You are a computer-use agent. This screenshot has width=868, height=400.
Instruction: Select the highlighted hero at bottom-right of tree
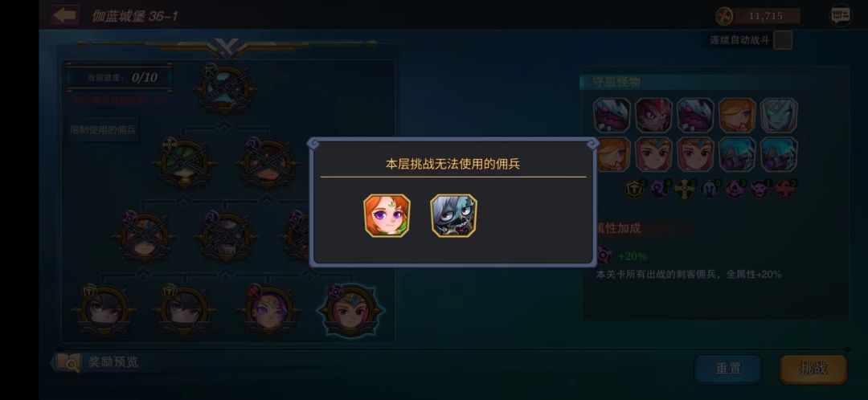(351, 310)
